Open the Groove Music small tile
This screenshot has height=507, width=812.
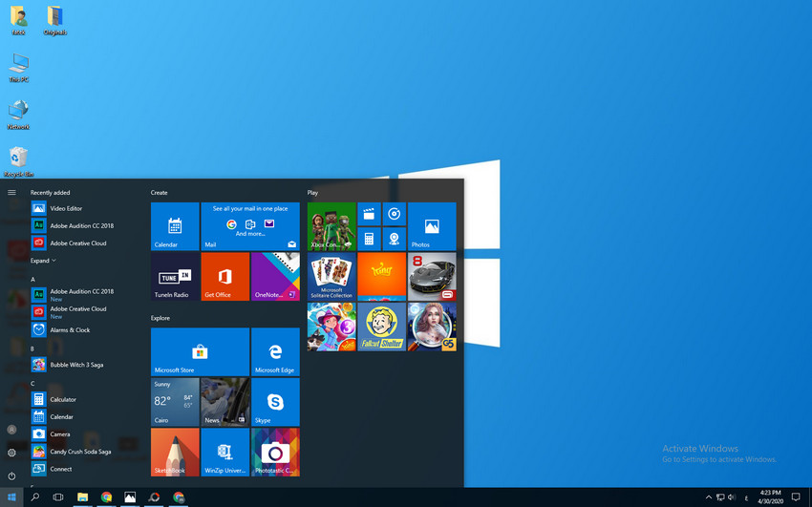click(x=395, y=214)
